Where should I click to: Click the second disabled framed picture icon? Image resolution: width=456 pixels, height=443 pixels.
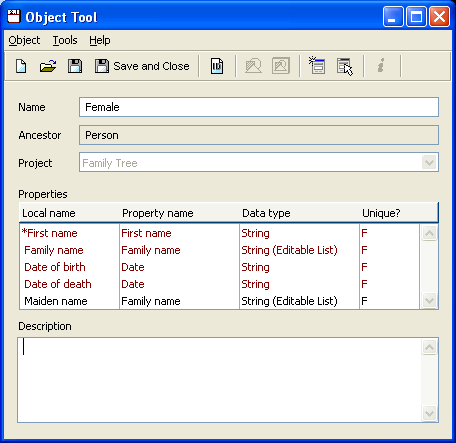point(281,66)
